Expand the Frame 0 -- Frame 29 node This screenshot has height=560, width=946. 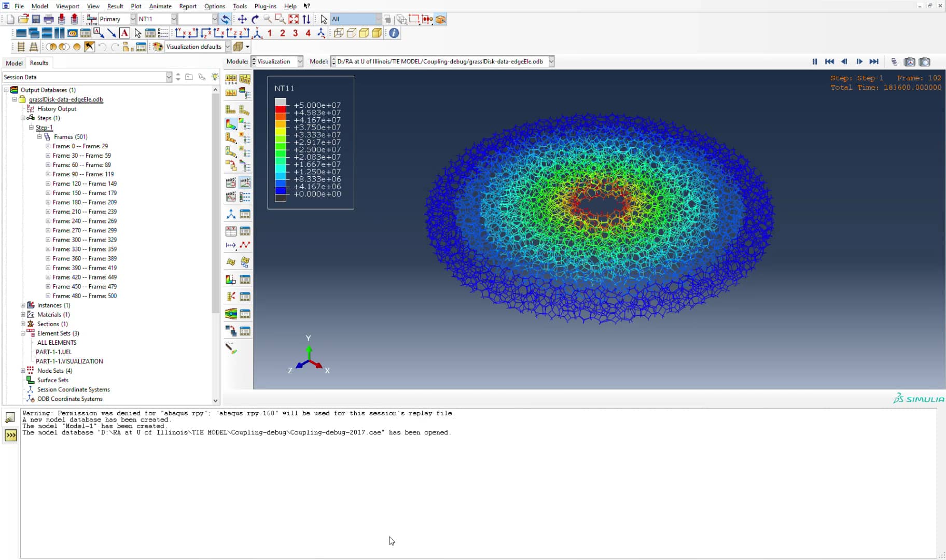click(48, 146)
